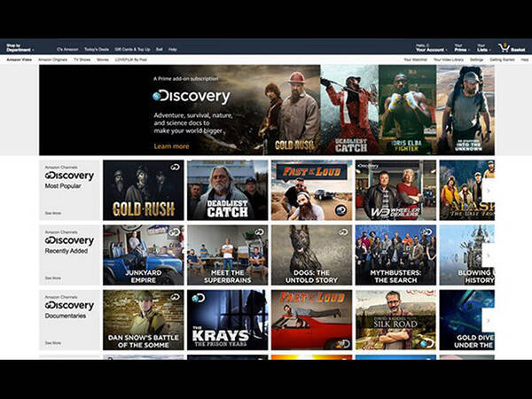Expand the Shop by Department dropdown
The height and width of the screenshot is (399, 532).
coord(20,48)
